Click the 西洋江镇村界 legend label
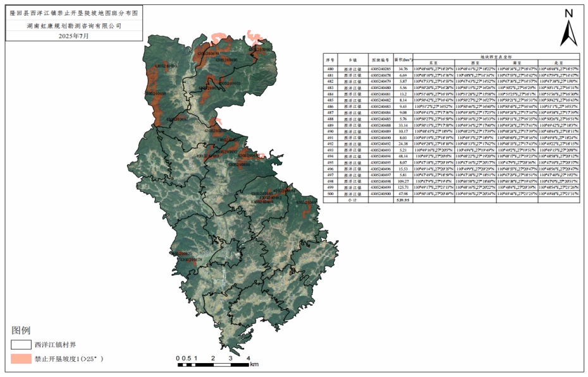This screenshot has height=377, width=588. [x=56, y=345]
